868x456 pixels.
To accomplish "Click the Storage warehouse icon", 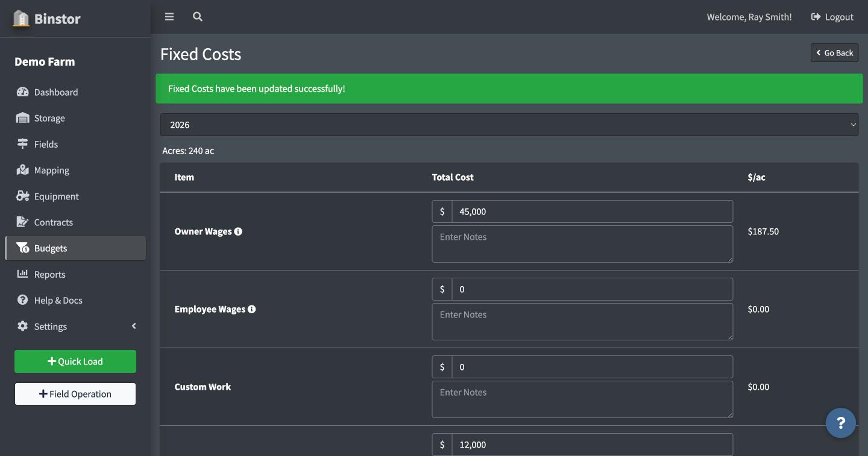I will pyautogui.click(x=23, y=118).
